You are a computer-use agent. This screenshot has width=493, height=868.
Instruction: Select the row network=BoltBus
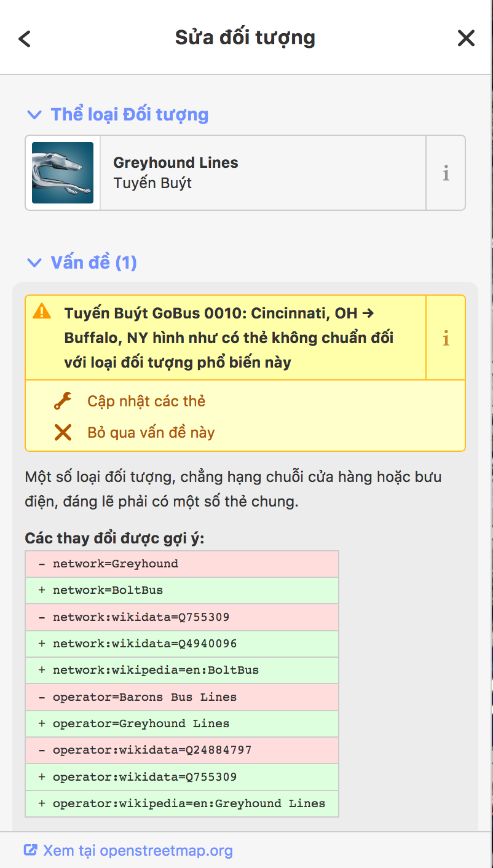182,590
